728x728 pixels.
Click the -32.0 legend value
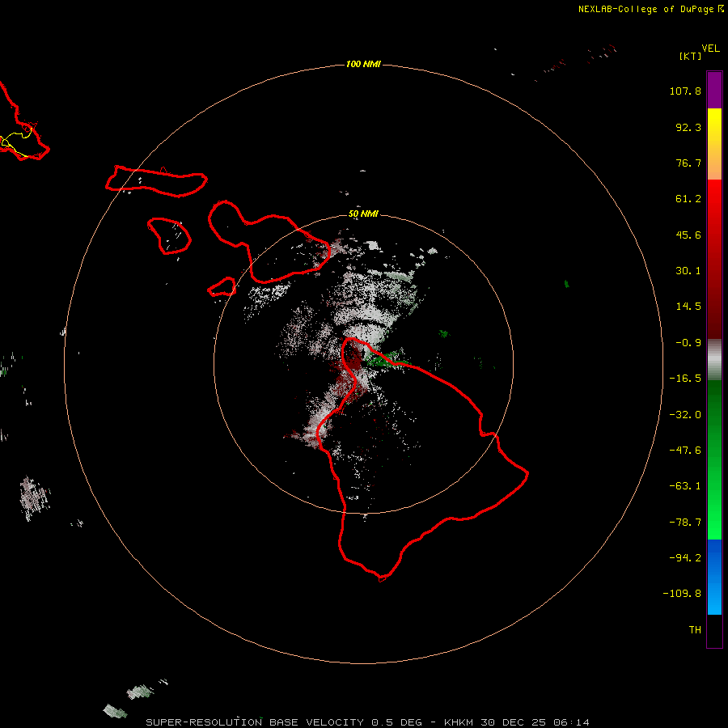(x=685, y=415)
